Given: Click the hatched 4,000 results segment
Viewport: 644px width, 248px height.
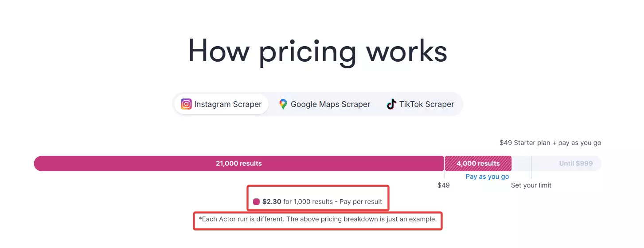Looking at the screenshot, I should (x=478, y=163).
